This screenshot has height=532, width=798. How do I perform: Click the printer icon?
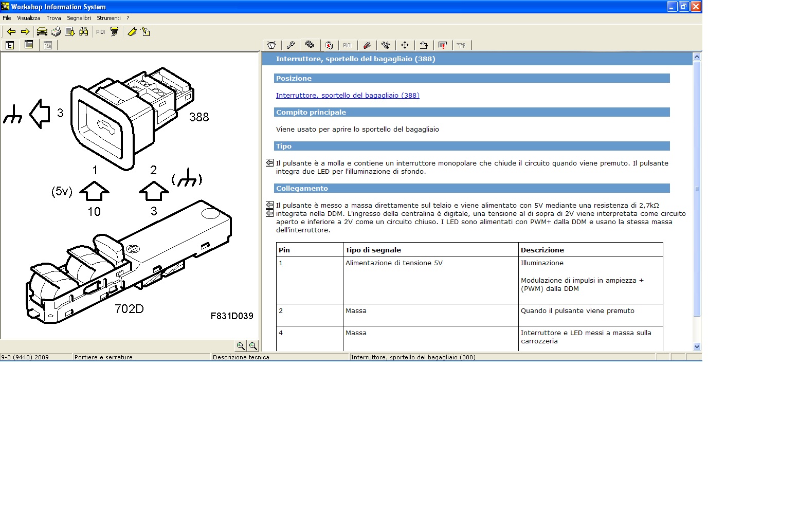point(56,32)
